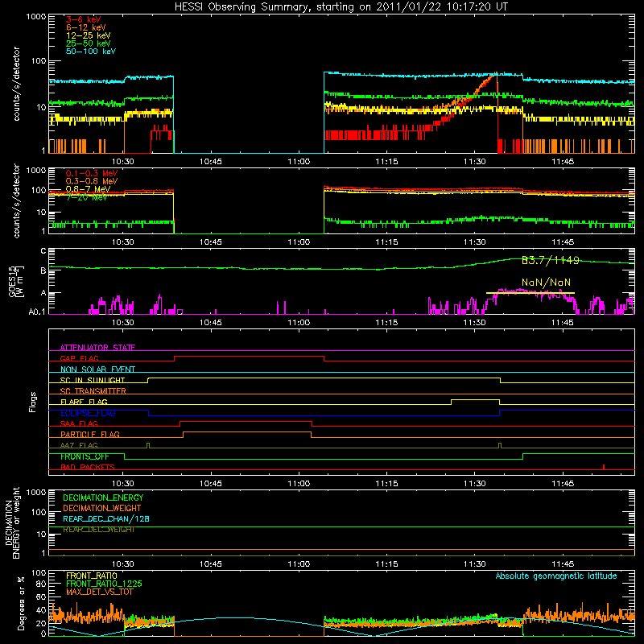Click the 7-20 MeV legend label
Screen dimensions: 644x644
(87, 197)
